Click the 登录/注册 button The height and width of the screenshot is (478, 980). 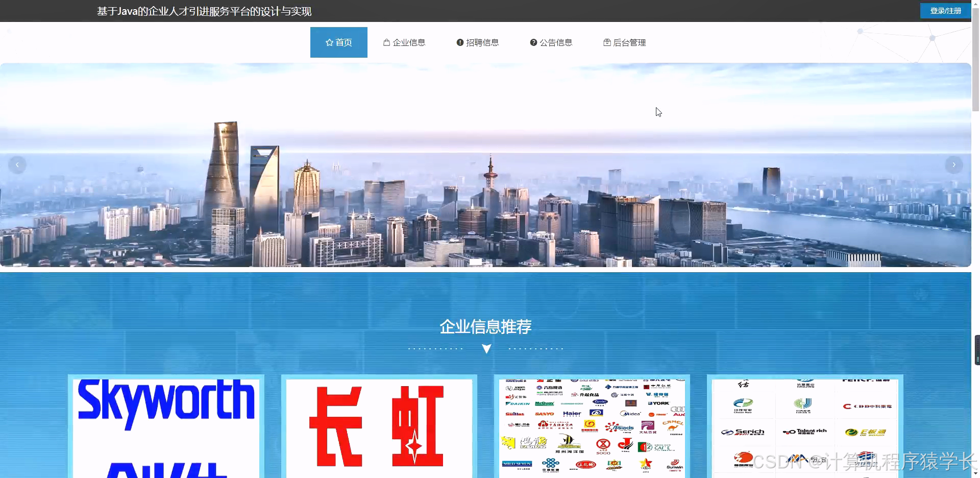(x=945, y=10)
